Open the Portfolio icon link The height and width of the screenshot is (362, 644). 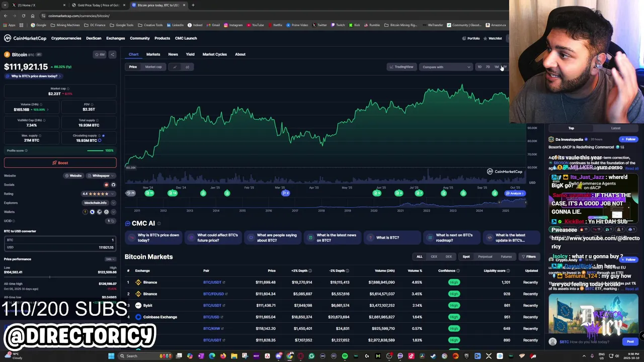pyautogui.click(x=471, y=38)
